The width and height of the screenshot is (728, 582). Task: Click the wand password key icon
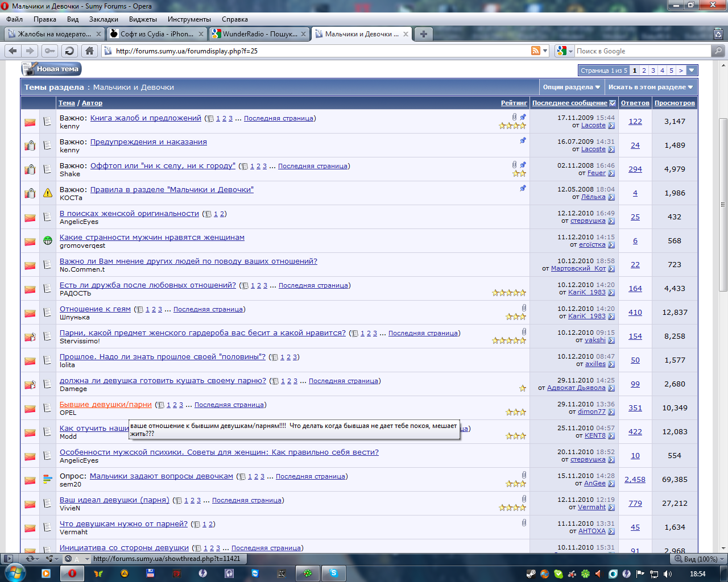coord(50,51)
